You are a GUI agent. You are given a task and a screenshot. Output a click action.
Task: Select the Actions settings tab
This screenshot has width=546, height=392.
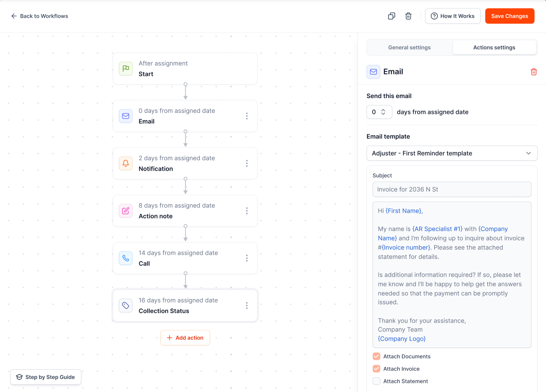pos(494,48)
